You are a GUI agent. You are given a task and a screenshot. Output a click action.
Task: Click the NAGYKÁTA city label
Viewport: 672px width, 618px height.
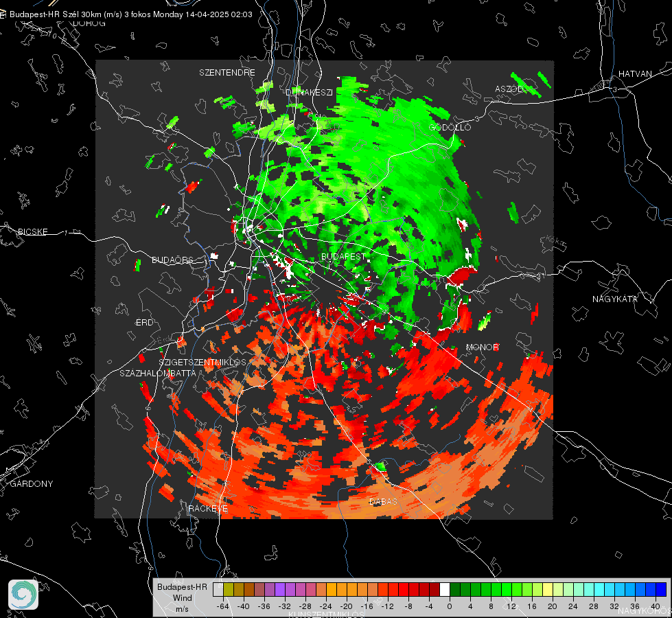614,299
